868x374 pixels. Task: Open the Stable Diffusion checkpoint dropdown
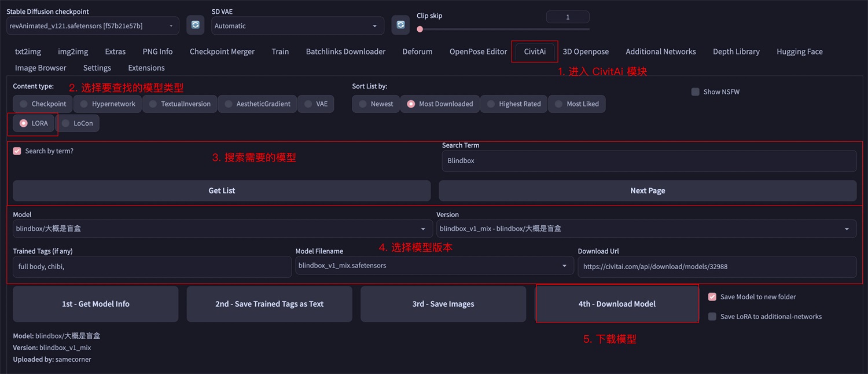(x=93, y=26)
